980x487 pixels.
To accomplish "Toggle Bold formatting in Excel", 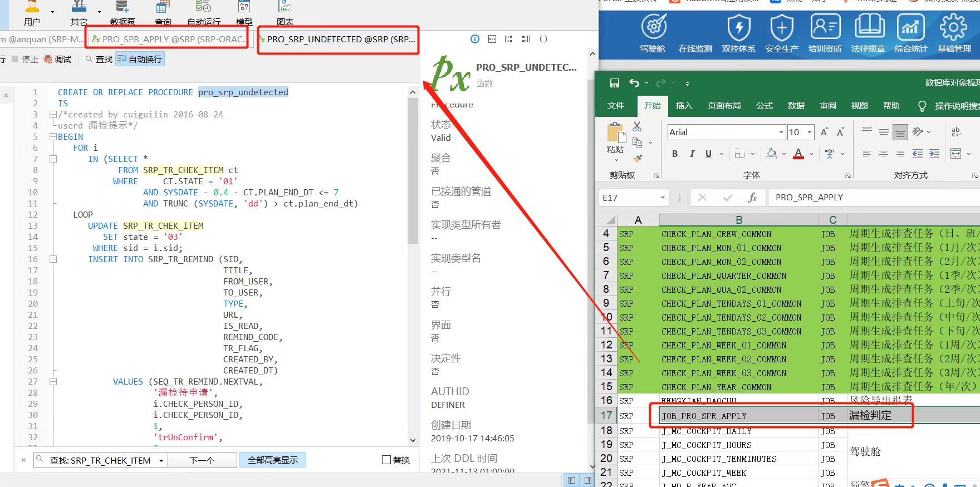I will [675, 154].
